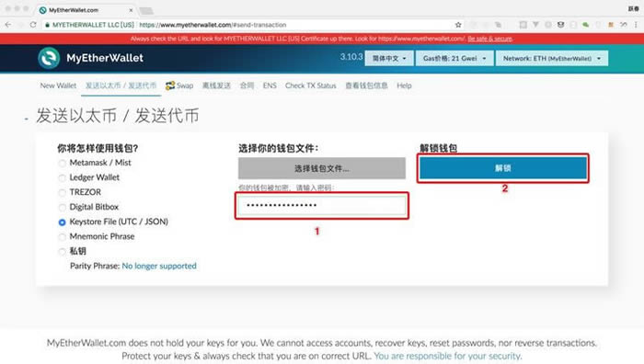
Task: Close the MyEtherWallet.com browser tab
Action: click(x=131, y=10)
